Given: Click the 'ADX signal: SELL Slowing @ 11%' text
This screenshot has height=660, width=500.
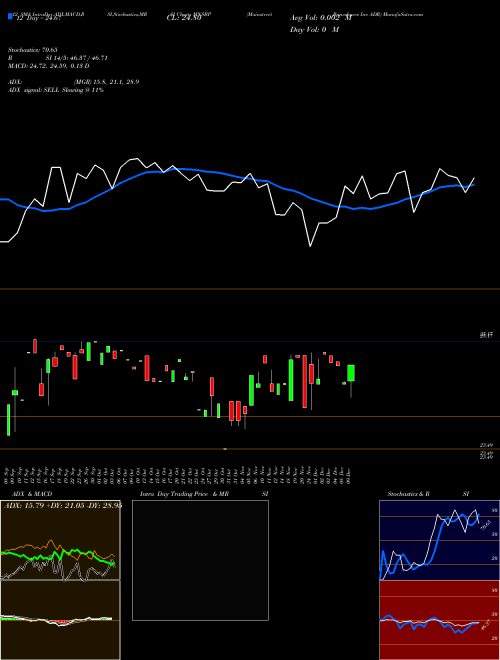Looking at the screenshot, I should coord(56,90).
